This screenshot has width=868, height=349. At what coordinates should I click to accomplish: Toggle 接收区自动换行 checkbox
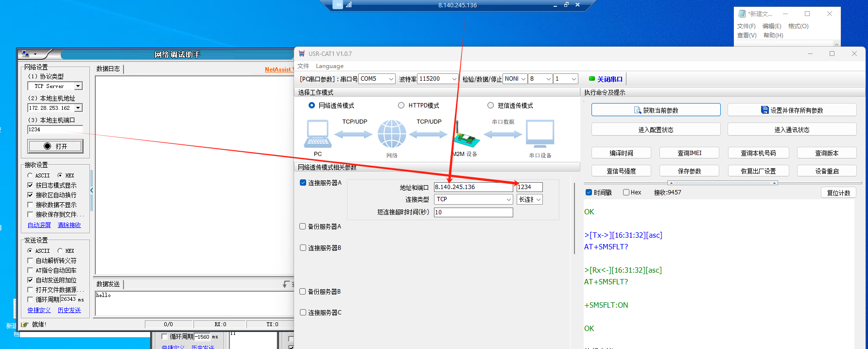pos(30,195)
